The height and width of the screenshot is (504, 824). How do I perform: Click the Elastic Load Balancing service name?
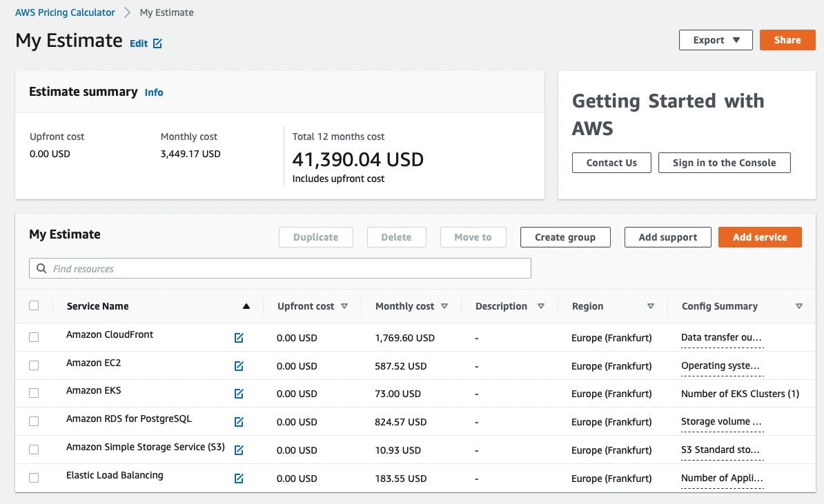pos(115,475)
